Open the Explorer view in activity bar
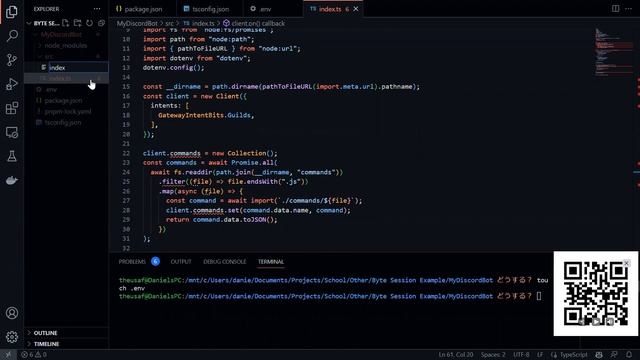Viewport: 640px width, 360px height. pos(11,12)
